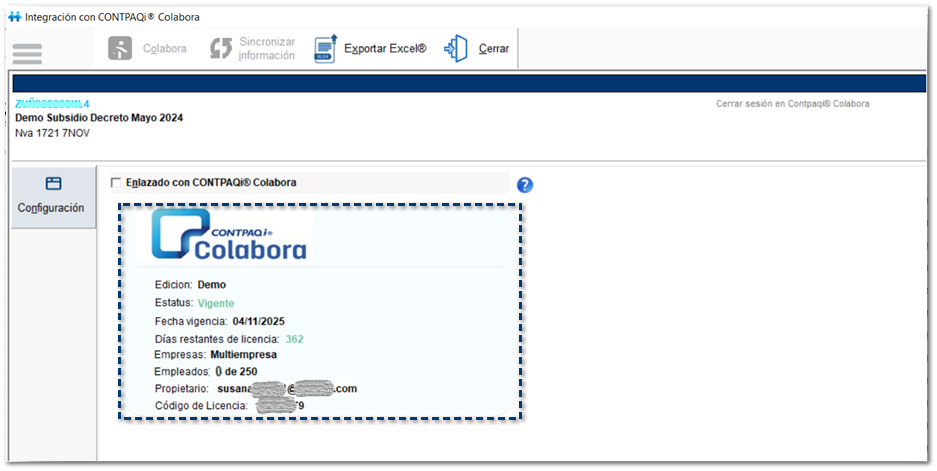Click the Días restantes de licencia label
The width and height of the screenshot is (937, 471).
pos(217,339)
